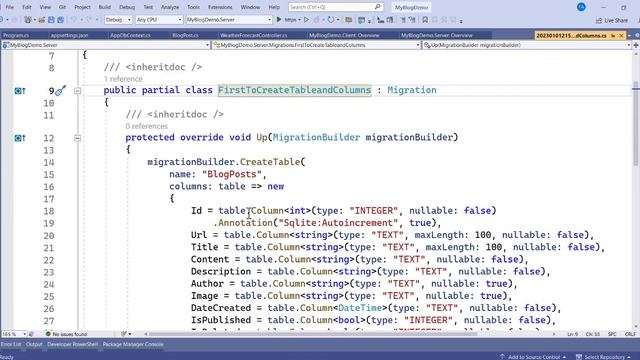Click the Open File folder icon

(42, 20)
